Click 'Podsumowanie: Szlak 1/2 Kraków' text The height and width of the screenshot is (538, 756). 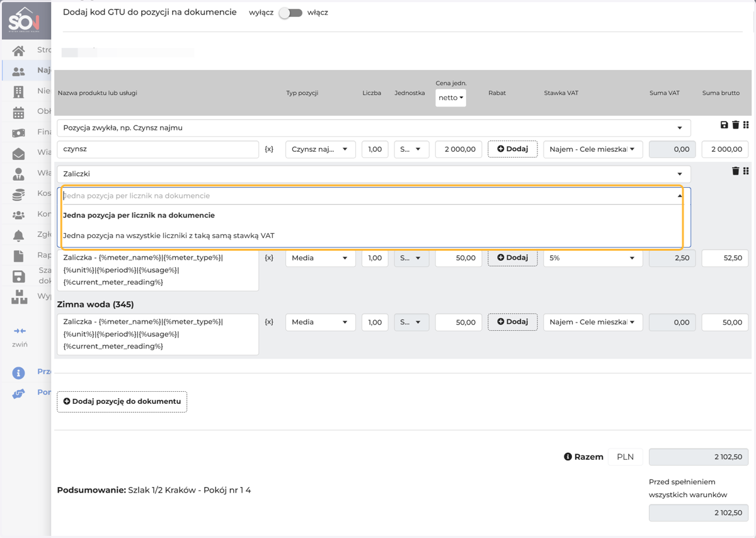pyautogui.click(x=154, y=490)
